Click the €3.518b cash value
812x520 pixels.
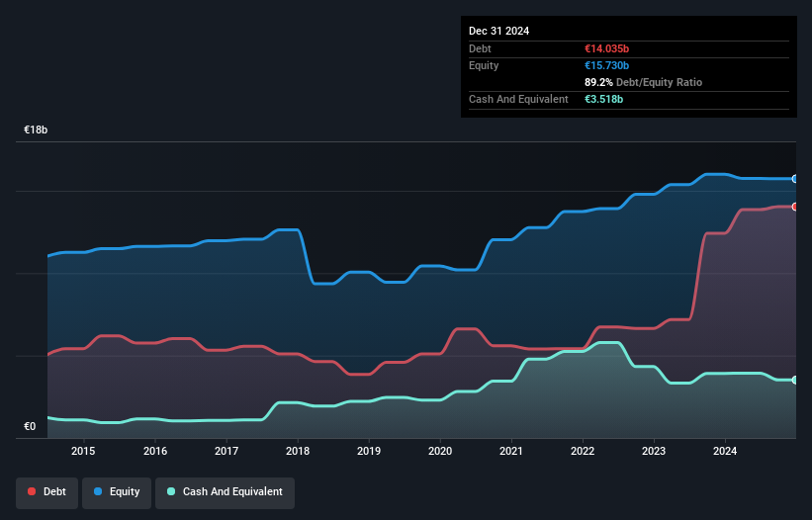click(x=604, y=99)
